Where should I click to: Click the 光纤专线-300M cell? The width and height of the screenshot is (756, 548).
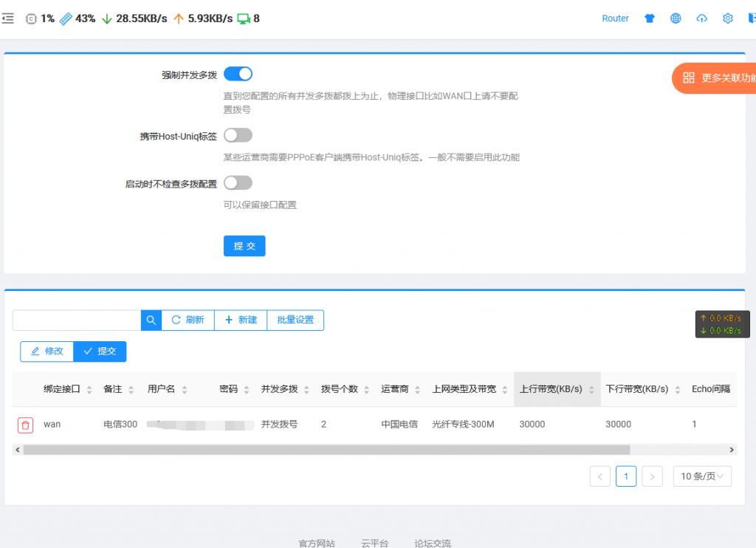pos(464,425)
